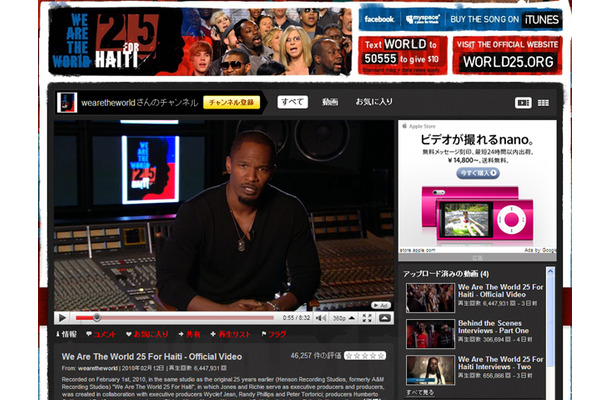Viewport: 610px width, 400px height.
Task: Open the Facebook link in the banner
Action: [x=379, y=19]
